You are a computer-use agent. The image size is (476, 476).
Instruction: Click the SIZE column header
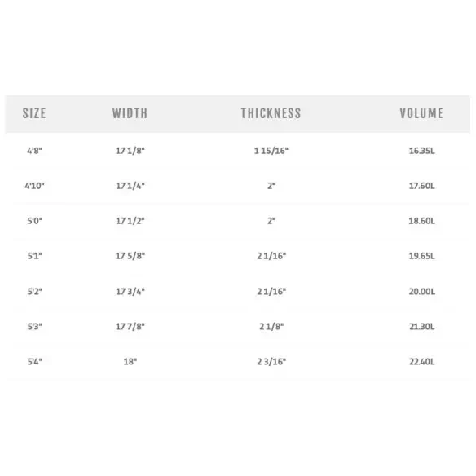click(34, 113)
